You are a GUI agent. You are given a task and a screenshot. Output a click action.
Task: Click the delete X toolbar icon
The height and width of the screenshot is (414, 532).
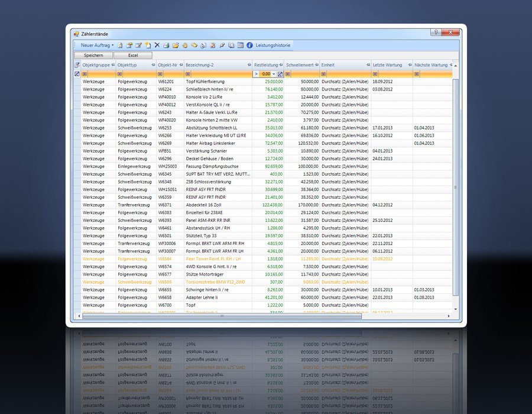point(157,45)
